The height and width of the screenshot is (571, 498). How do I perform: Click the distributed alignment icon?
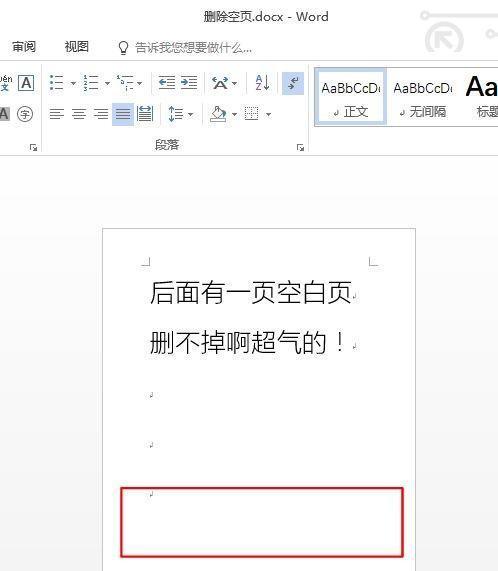145,114
